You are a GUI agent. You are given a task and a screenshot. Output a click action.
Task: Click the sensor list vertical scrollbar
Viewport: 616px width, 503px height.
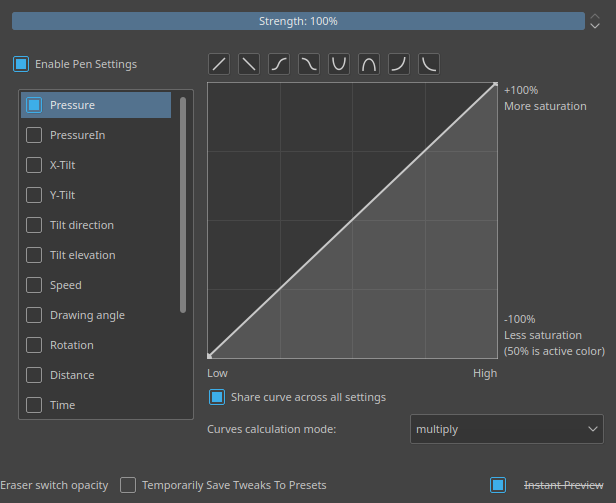183,205
